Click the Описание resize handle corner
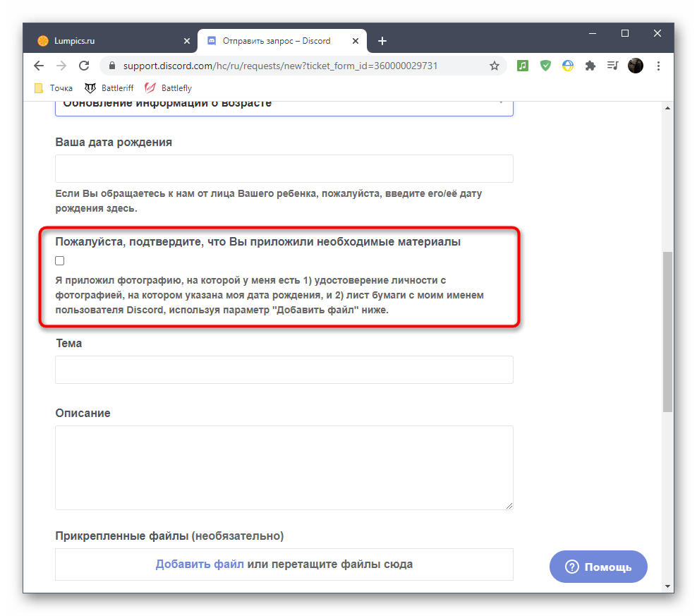 pyautogui.click(x=509, y=506)
